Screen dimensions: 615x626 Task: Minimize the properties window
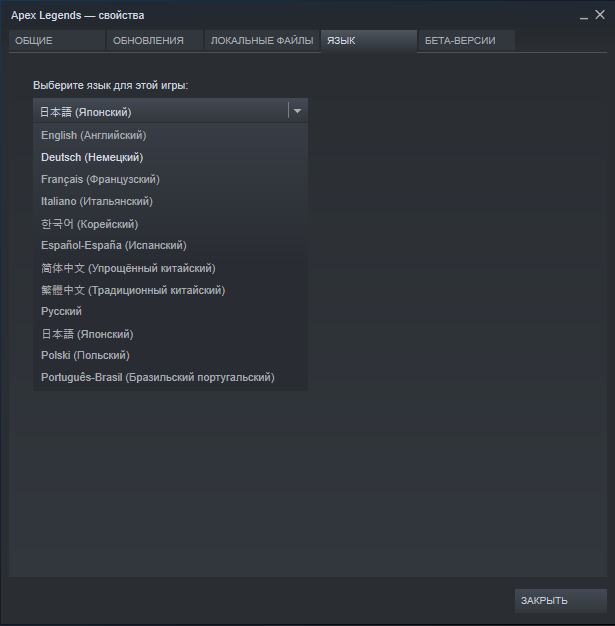[x=584, y=16]
